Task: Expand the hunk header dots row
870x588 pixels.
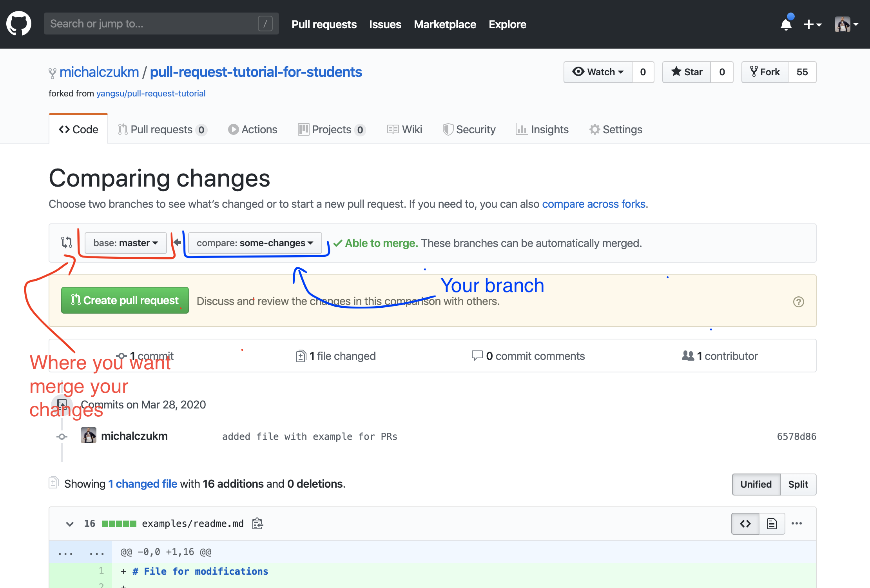Action: (80, 552)
